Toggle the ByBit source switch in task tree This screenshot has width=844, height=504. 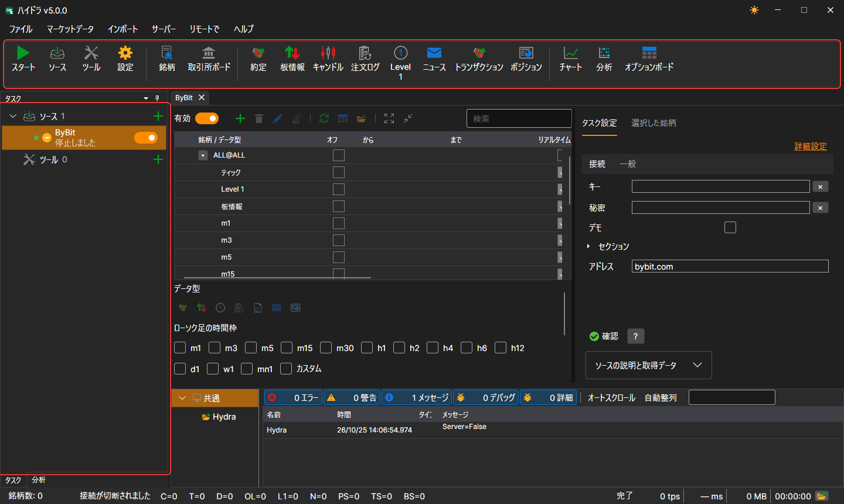coord(146,138)
